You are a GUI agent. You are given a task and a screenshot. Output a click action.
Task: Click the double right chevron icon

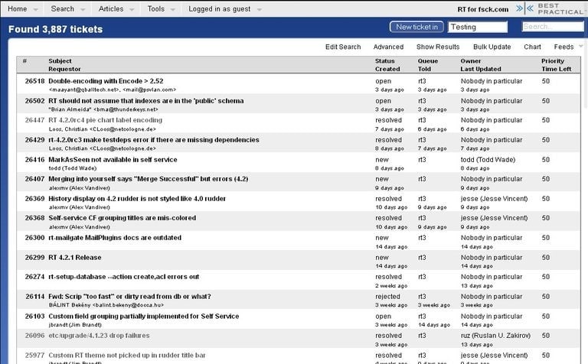519,8
